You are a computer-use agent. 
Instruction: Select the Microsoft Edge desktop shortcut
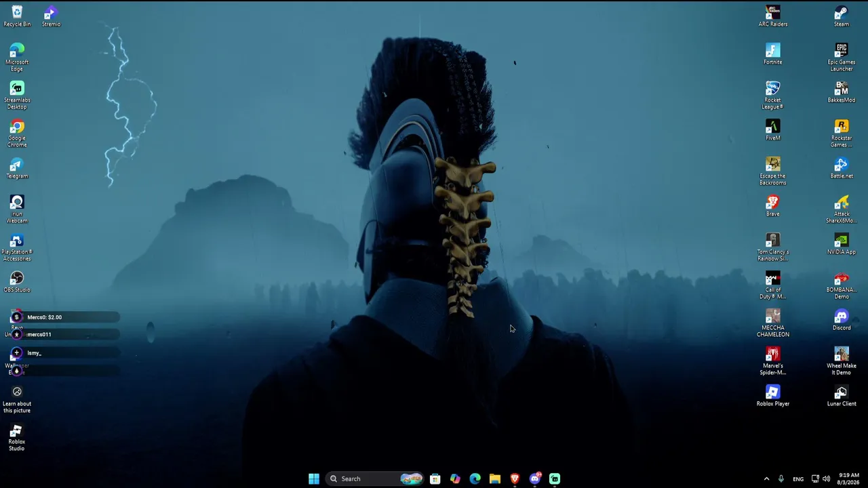coord(17,58)
